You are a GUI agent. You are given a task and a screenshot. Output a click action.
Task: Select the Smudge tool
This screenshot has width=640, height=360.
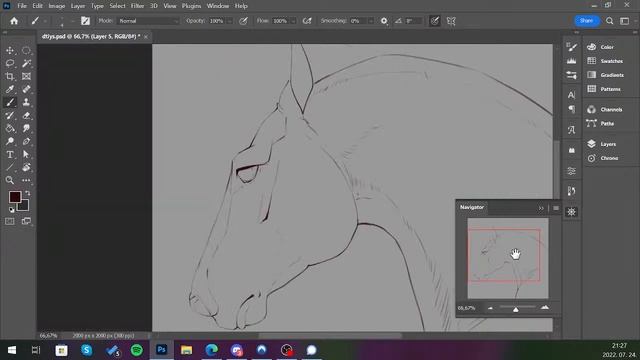tap(26, 129)
